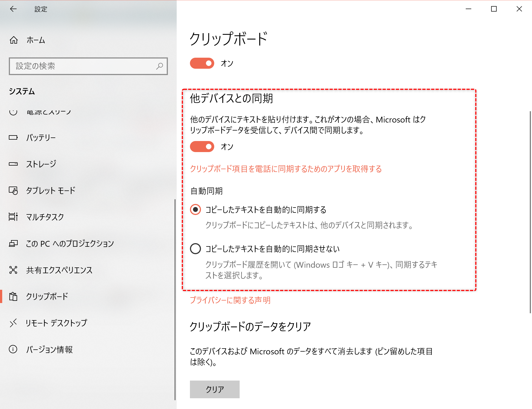The image size is (532, 409).
Task: Click the システム section header
Action: 22,91
